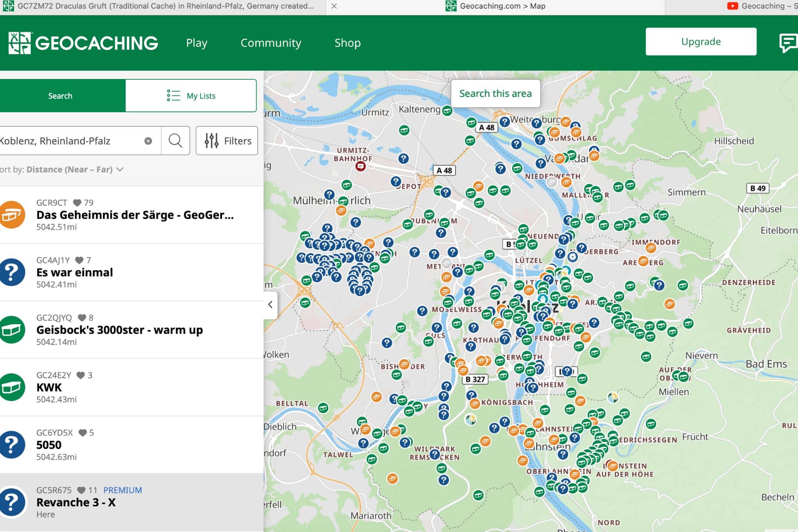798x532 pixels.
Task: Click the search magnifier icon
Action: [x=175, y=141]
